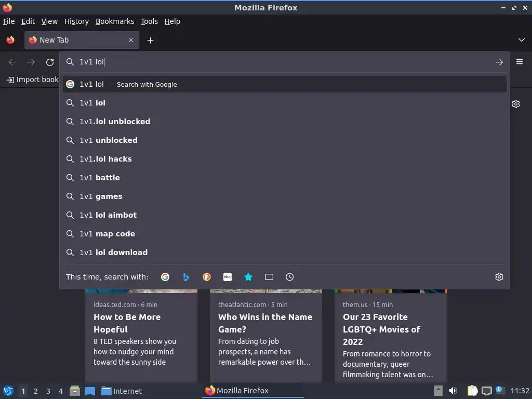Click the volume speaker tray icon
This screenshot has width=532, height=399.
[453, 391]
